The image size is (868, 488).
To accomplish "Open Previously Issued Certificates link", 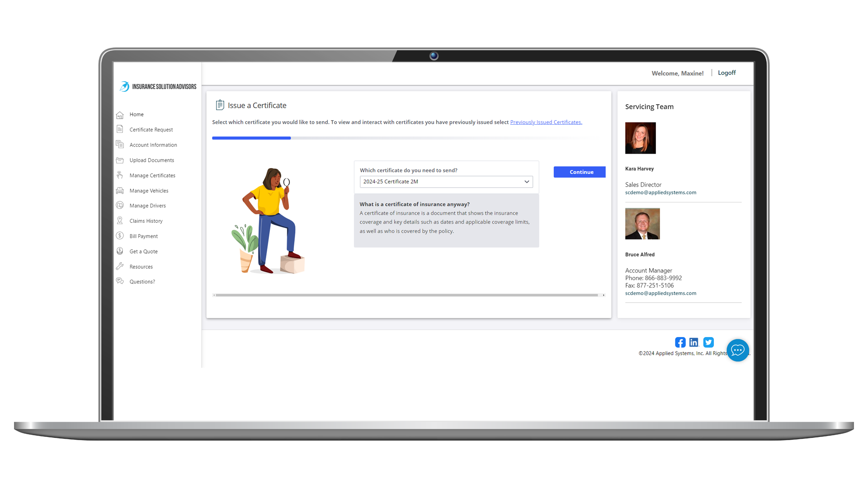I will (546, 122).
